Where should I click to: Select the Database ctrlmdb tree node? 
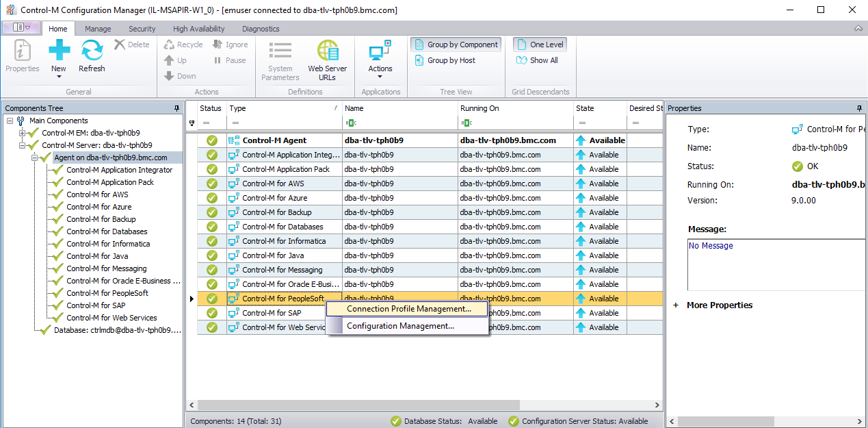tap(118, 330)
